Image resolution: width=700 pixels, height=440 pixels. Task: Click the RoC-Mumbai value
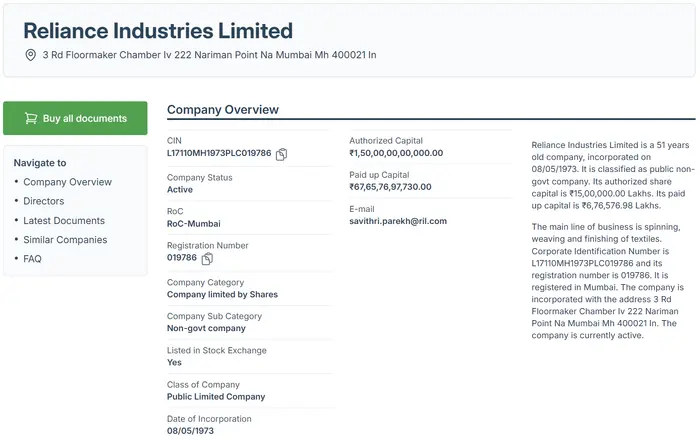pos(194,224)
